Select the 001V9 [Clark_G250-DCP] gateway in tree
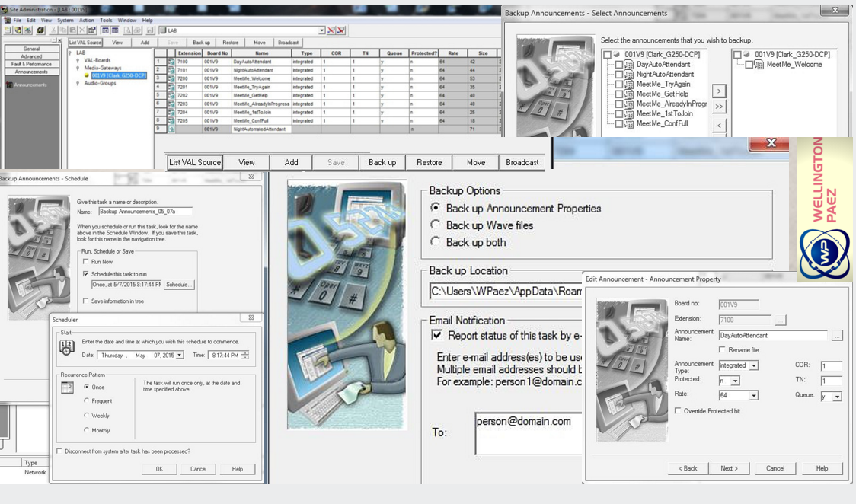The width and height of the screenshot is (856, 504). point(119,75)
